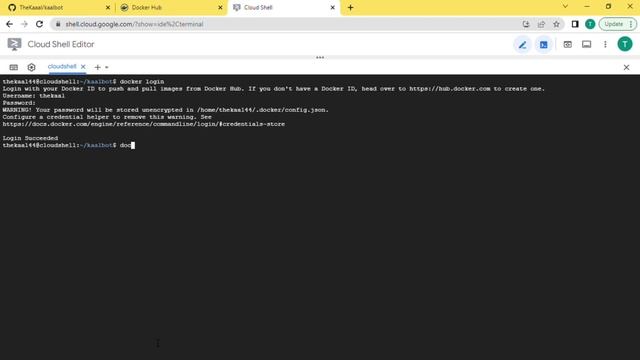Open the Cloud Shell more options menu

point(605,44)
